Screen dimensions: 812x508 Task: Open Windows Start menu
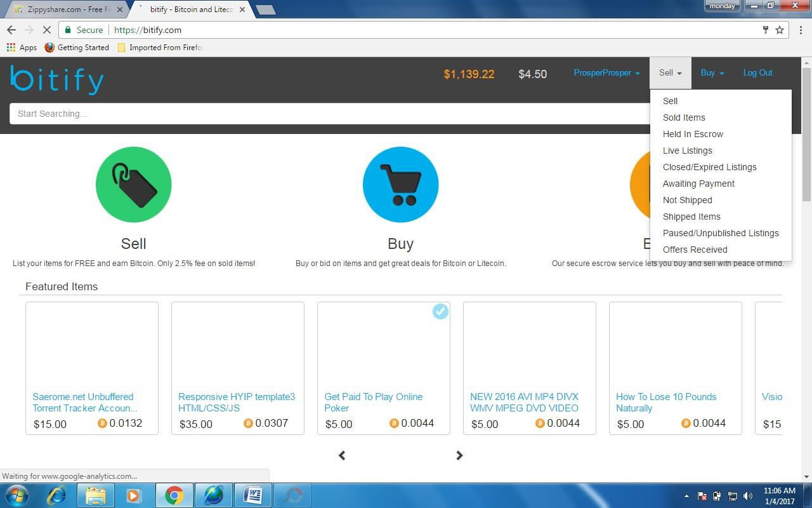(x=17, y=495)
